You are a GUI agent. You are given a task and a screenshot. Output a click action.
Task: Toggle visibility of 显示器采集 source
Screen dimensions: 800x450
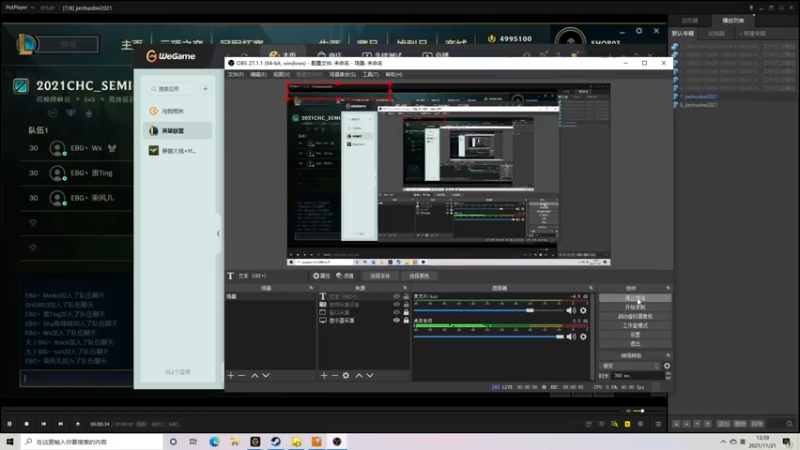396,320
